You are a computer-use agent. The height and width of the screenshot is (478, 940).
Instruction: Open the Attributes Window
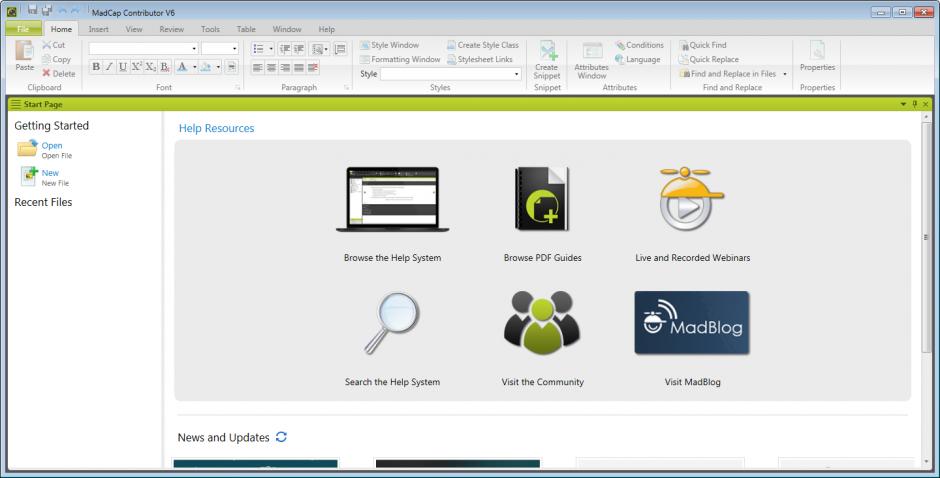coord(592,60)
